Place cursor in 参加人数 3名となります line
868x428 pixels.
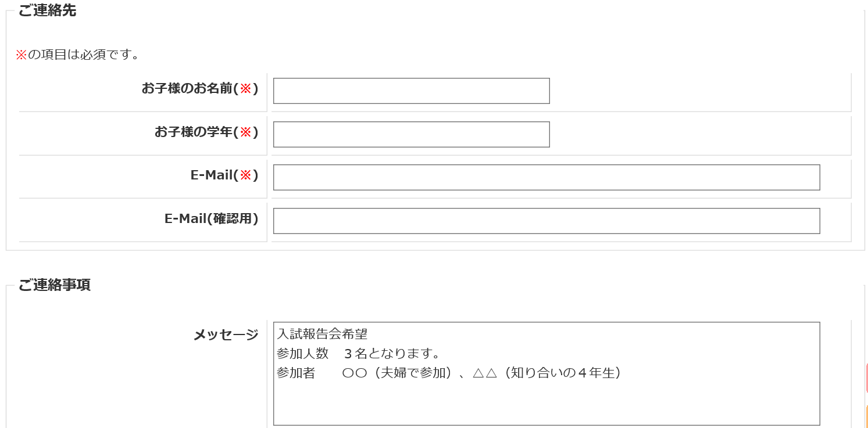[358, 354]
